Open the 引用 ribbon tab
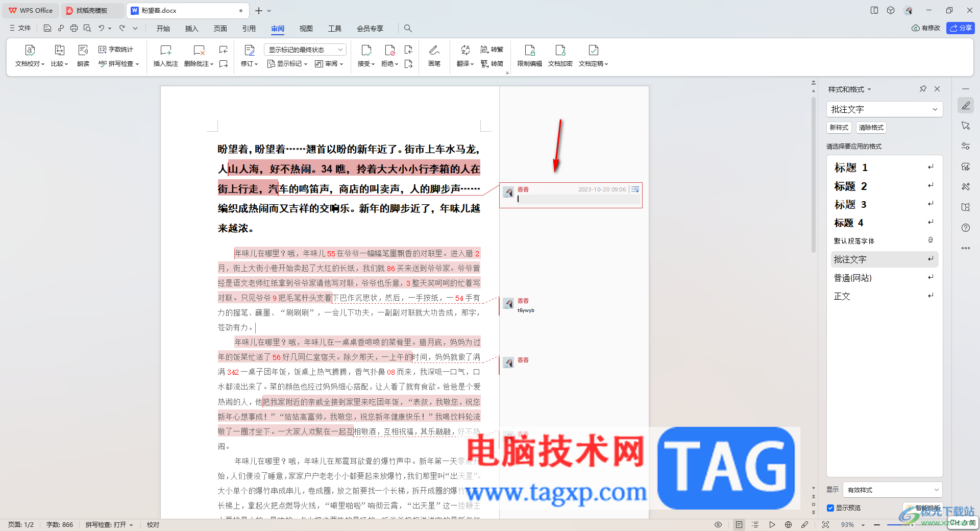The image size is (980, 531). point(249,29)
